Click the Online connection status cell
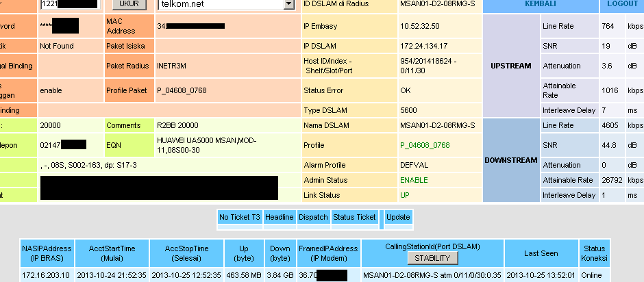This screenshot has height=282, width=644. click(593, 275)
